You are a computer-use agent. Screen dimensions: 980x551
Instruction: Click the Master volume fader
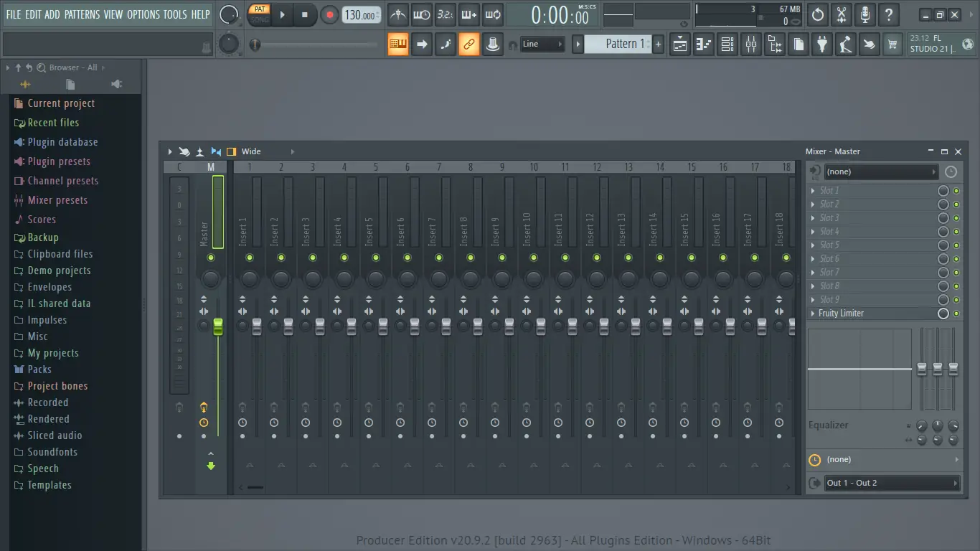coord(218,326)
